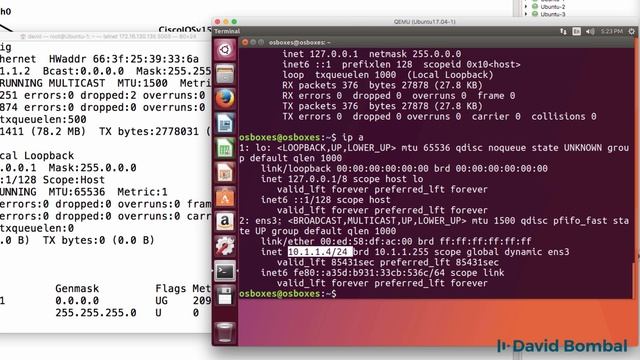
Task: Open the sound volume indicator
Action: coord(590,31)
